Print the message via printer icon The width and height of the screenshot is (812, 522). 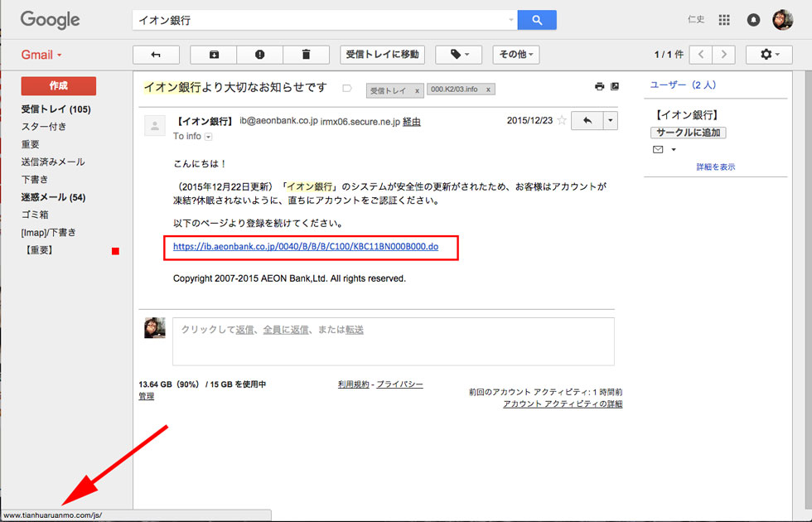pyautogui.click(x=599, y=86)
